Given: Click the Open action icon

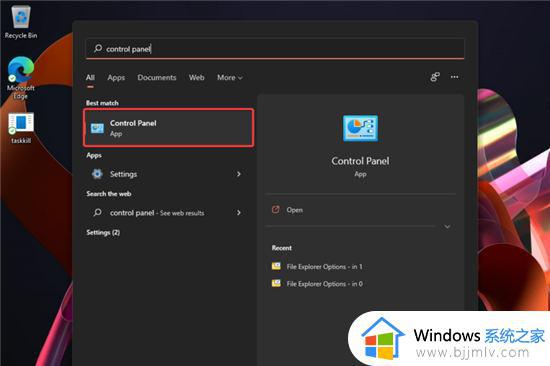Looking at the screenshot, I should coord(276,209).
